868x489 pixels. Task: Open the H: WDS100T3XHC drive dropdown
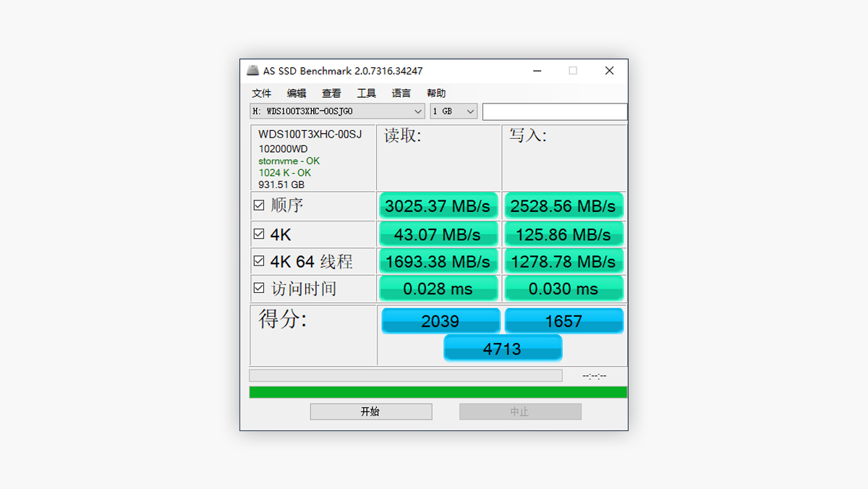coord(337,111)
